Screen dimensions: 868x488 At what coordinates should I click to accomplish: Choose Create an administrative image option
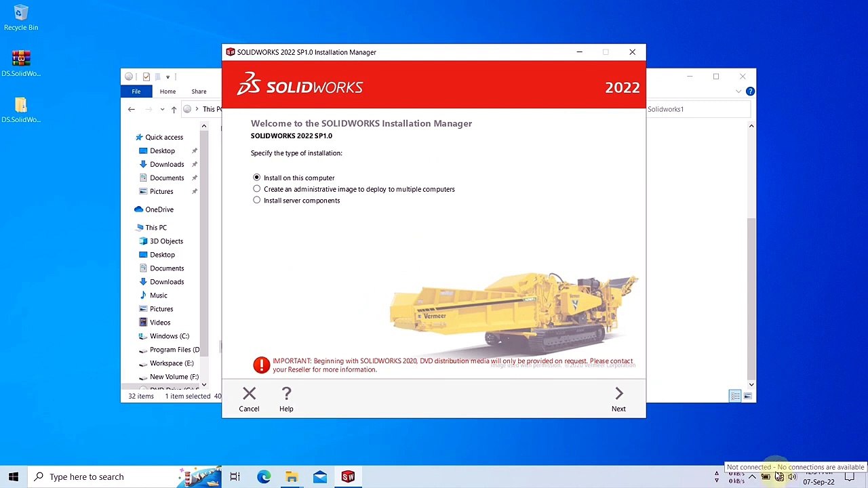point(353,189)
